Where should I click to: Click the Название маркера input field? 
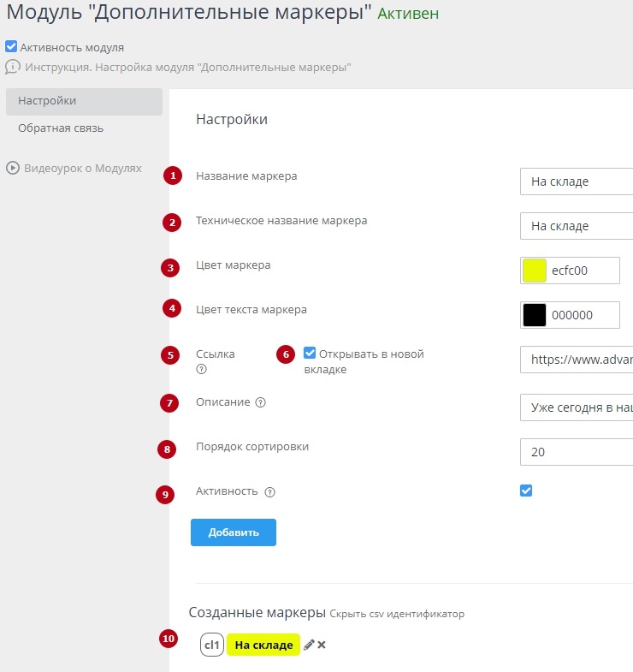[576, 181]
